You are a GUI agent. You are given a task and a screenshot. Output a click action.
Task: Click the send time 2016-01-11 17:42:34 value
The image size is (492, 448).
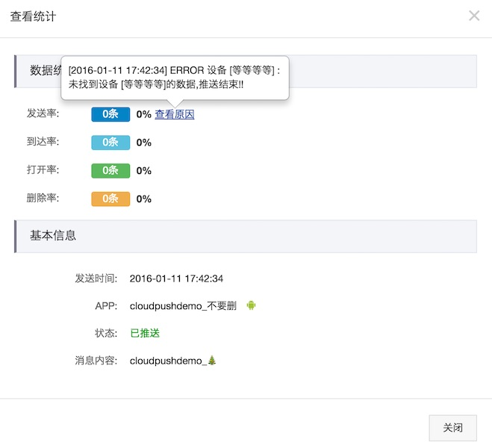[x=176, y=279]
